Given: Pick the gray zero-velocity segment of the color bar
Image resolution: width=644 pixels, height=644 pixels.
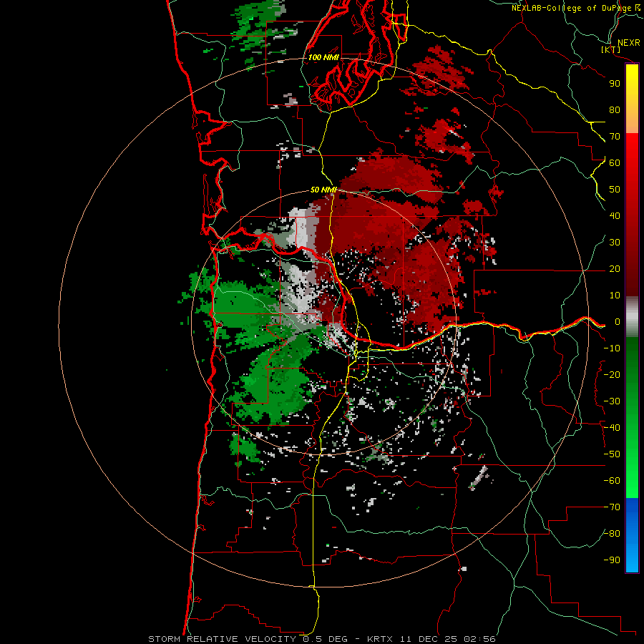Looking at the screenshot, I should (632, 317).
